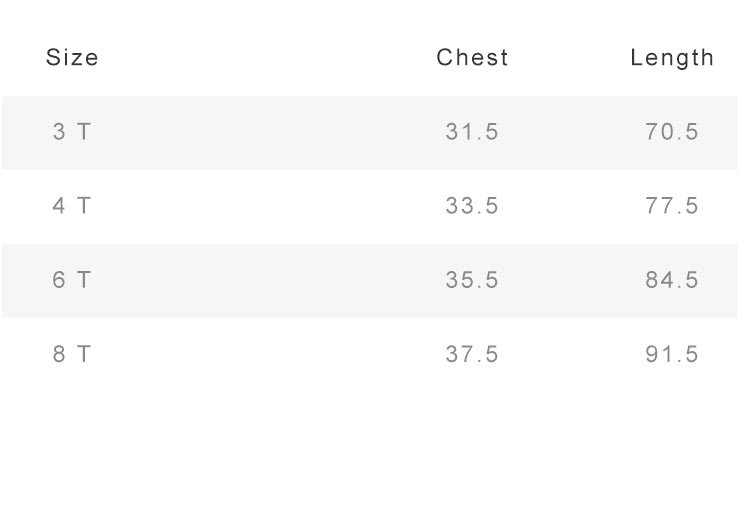Click chest value 31.5
This screenshot has width=740, height=520.
tap(472, 132)
